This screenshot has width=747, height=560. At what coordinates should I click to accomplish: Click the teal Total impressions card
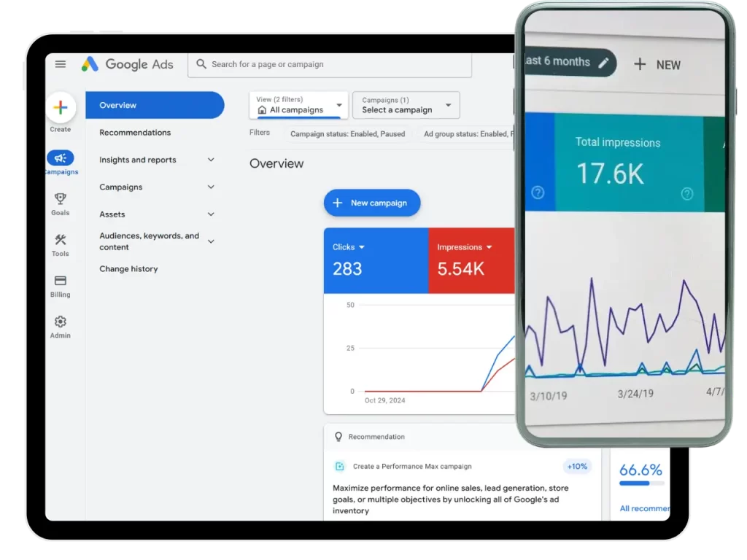point(629,163)
